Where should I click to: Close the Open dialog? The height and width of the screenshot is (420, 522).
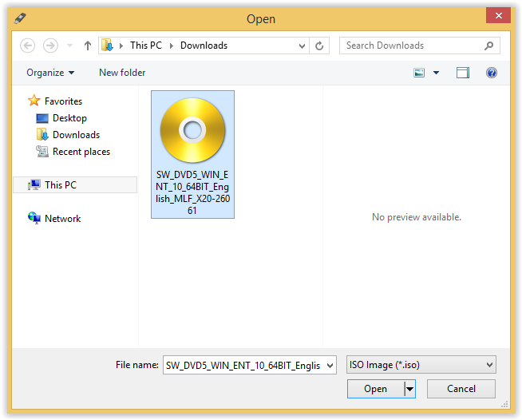click(x=498, y=16)
